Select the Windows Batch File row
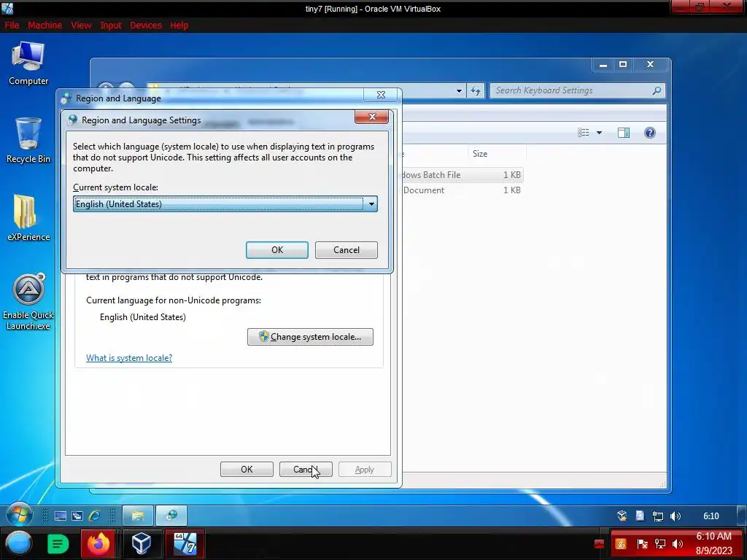 coord(462,175)
